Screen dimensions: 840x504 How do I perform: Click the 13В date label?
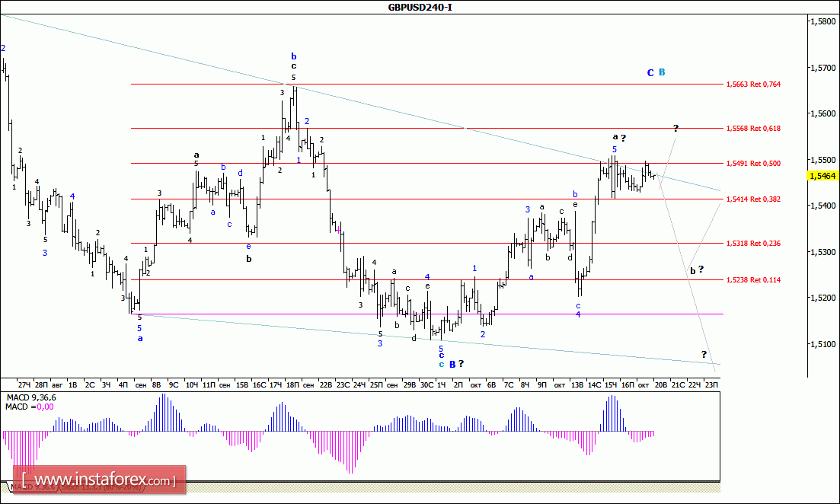(577, 384)
